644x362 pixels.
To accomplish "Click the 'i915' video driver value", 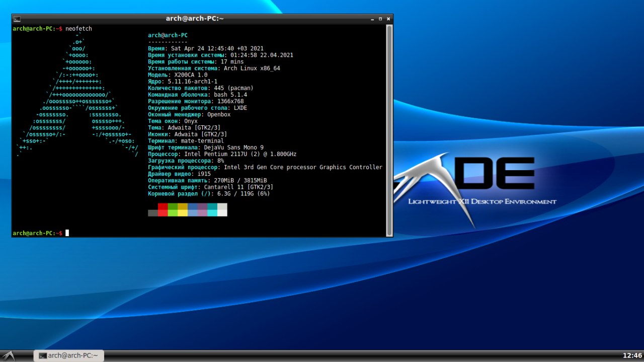I will tap(204, 174).
